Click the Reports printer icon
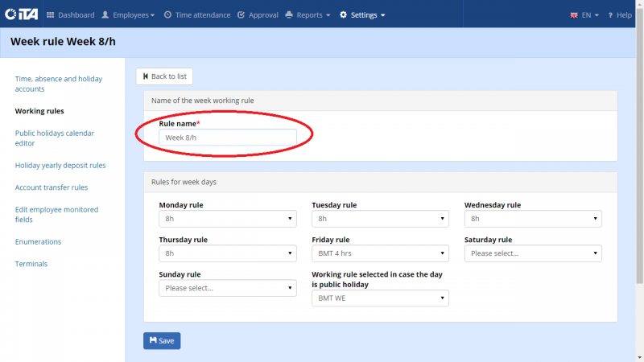Screen dimensions: 644x362 click(289, 14)
